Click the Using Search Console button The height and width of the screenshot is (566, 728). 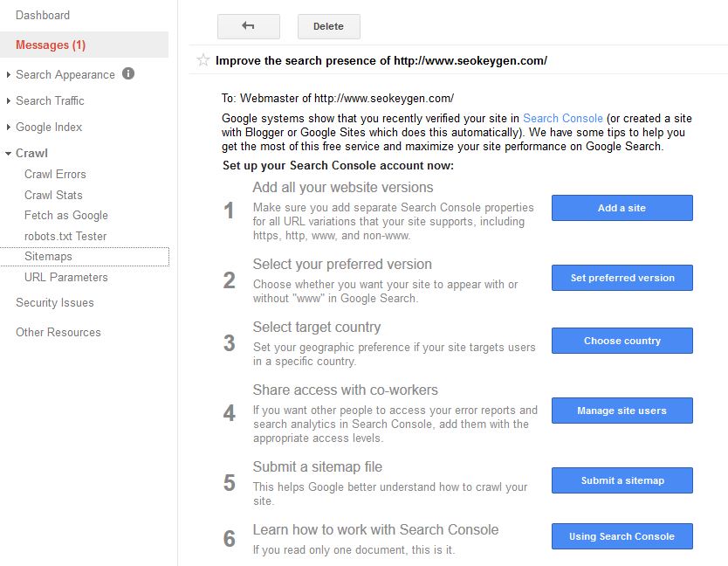tap(622, 536)
